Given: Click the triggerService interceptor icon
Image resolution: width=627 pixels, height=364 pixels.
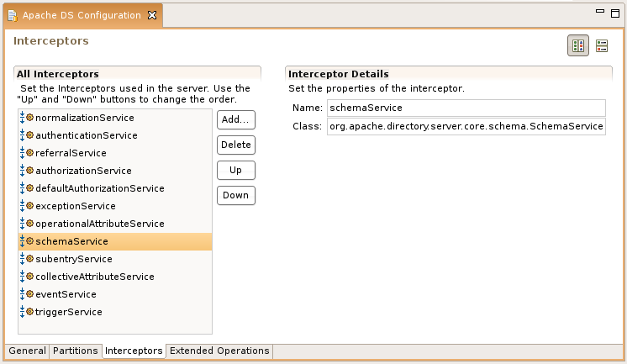Looking at the screenshot, I should (26, 312).
